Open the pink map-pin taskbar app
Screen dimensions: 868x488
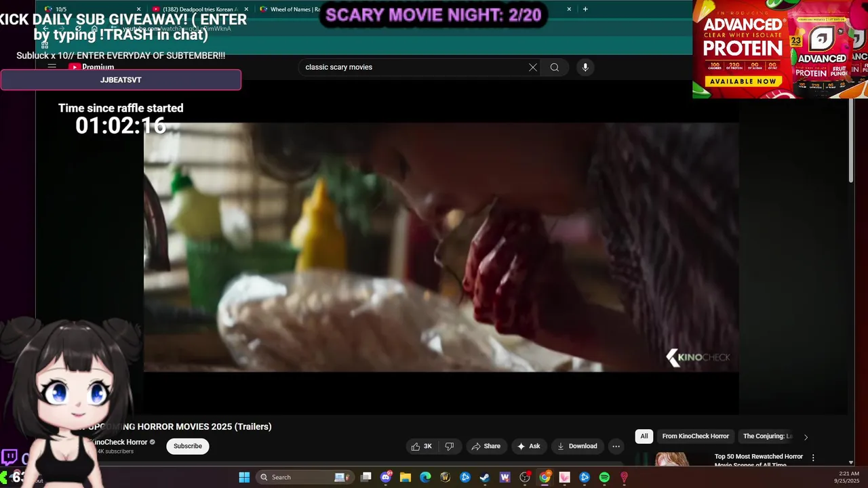pyautogui.click(x=624, y=477)
